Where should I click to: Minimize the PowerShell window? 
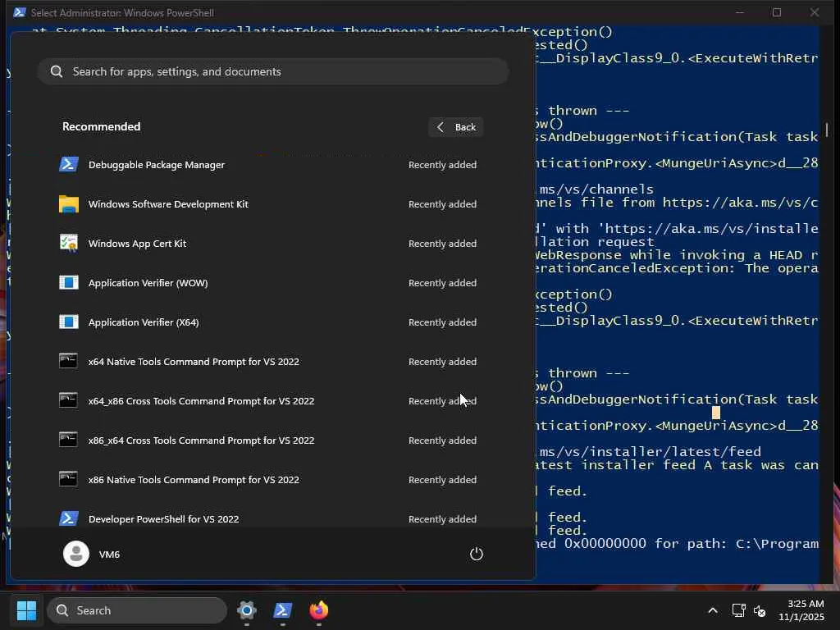740,12
